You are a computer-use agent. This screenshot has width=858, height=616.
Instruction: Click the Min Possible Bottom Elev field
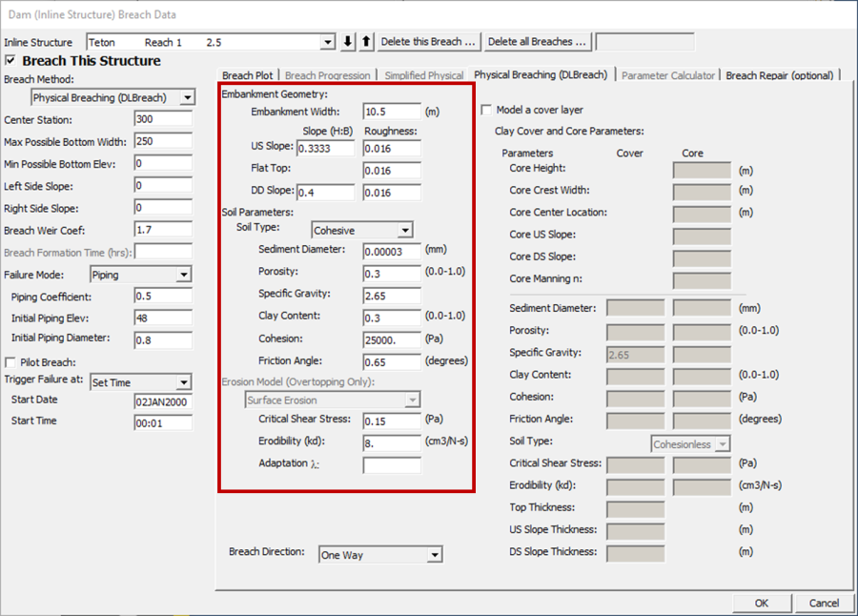[x=163, y=163]
